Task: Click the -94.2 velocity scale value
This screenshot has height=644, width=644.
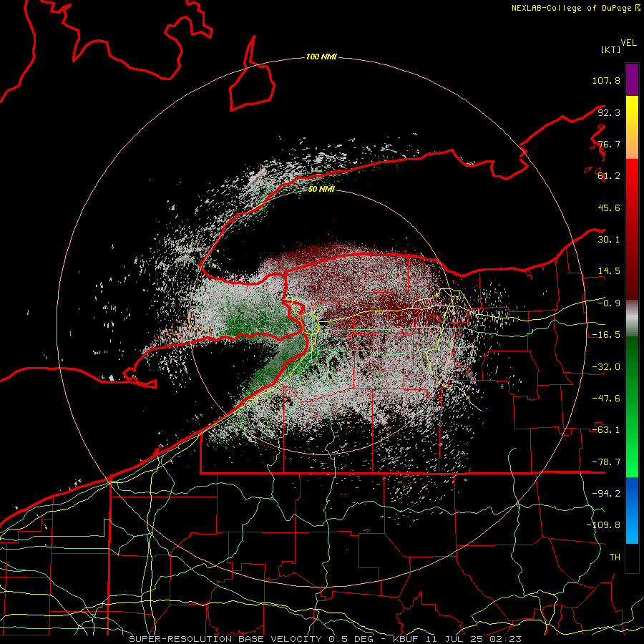Action: 606,494
